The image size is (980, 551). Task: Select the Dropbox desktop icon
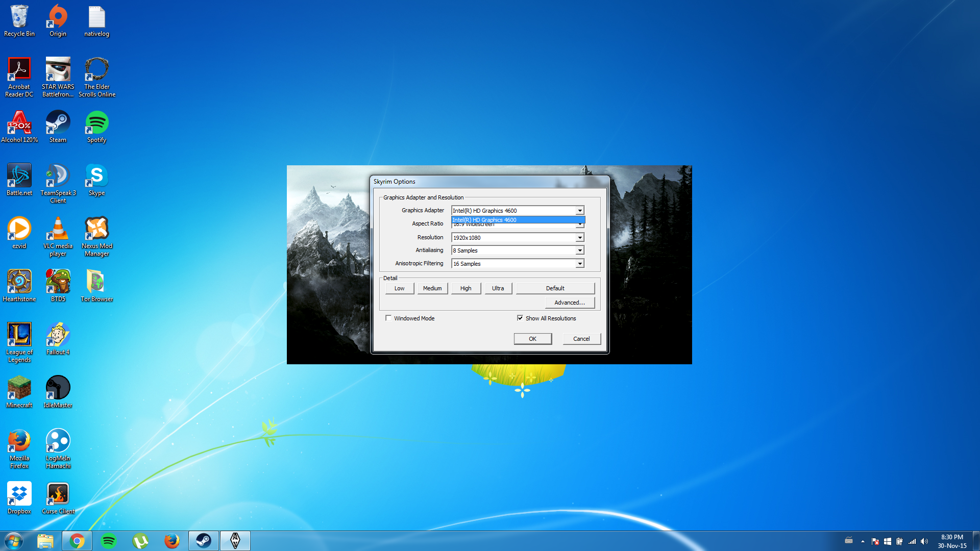[19, 498]
